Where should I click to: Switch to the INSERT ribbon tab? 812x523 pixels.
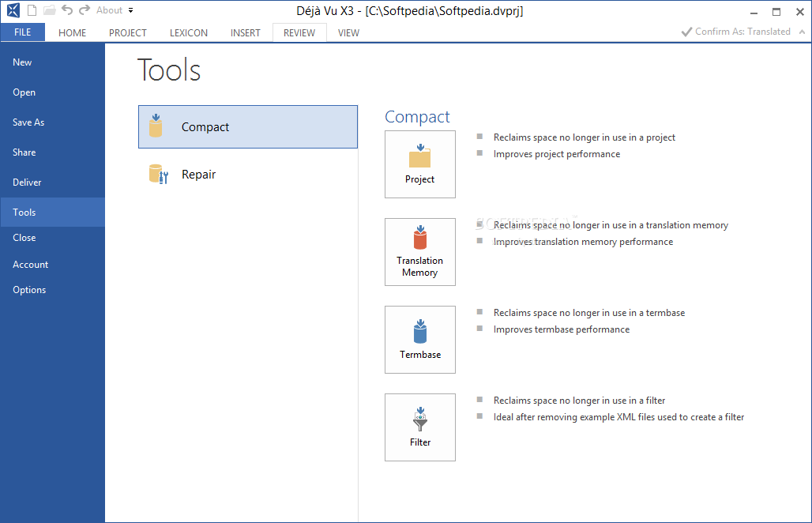click(245, 32)
